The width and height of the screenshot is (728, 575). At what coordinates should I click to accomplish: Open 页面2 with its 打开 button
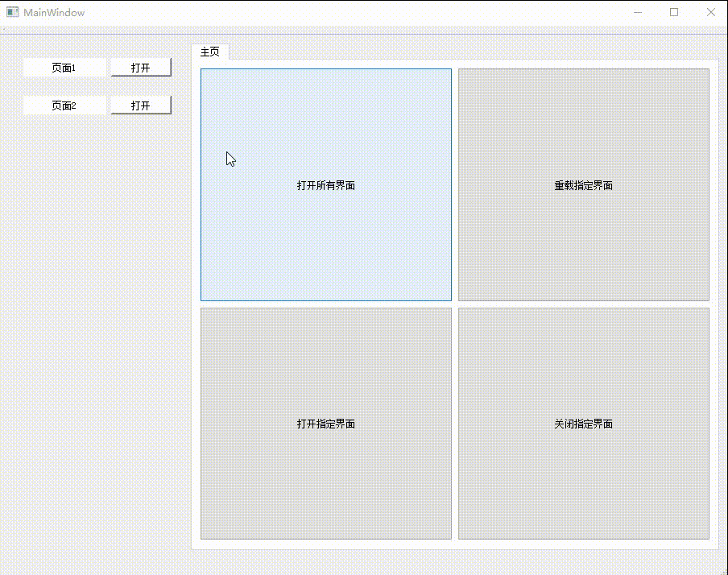click(141, 105)
